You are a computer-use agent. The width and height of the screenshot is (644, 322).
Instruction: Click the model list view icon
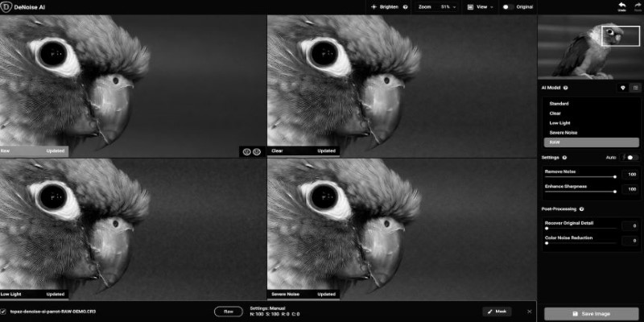(635, 88)
